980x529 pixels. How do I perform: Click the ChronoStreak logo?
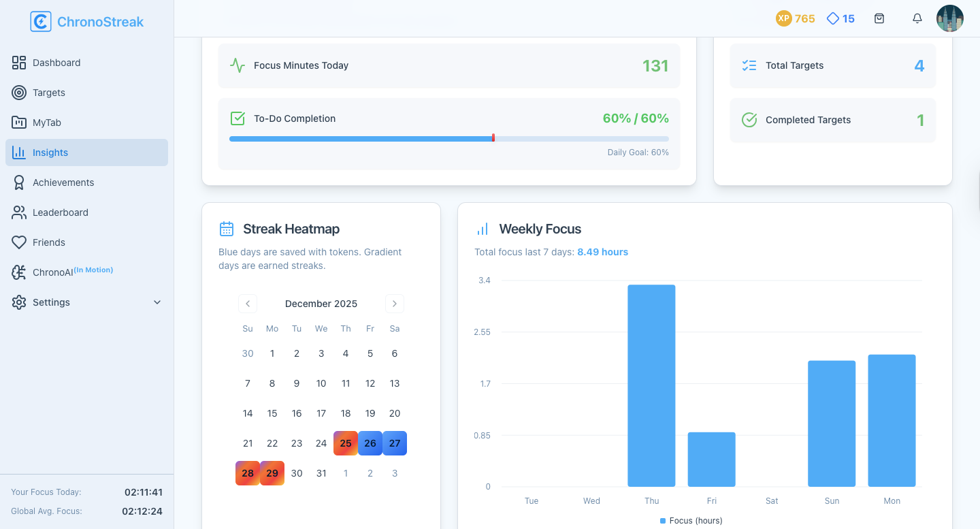point(87,21)
